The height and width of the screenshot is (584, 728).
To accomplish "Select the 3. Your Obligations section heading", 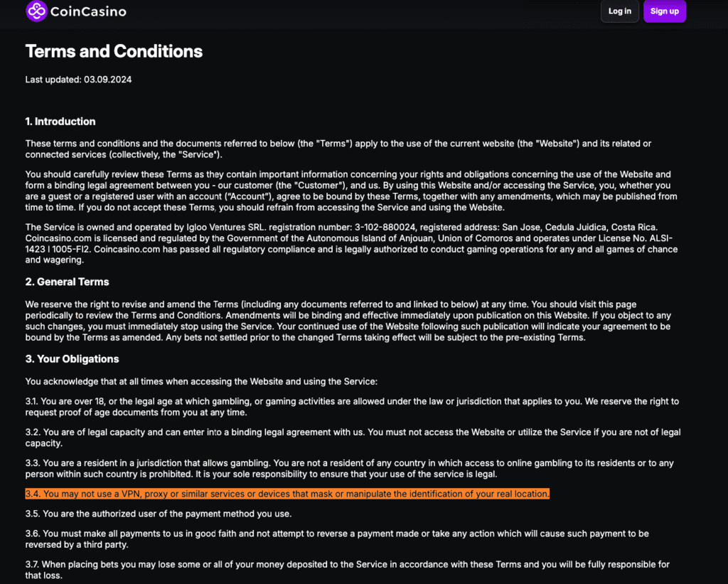I will pyautogui.click(x=72, y=359).
